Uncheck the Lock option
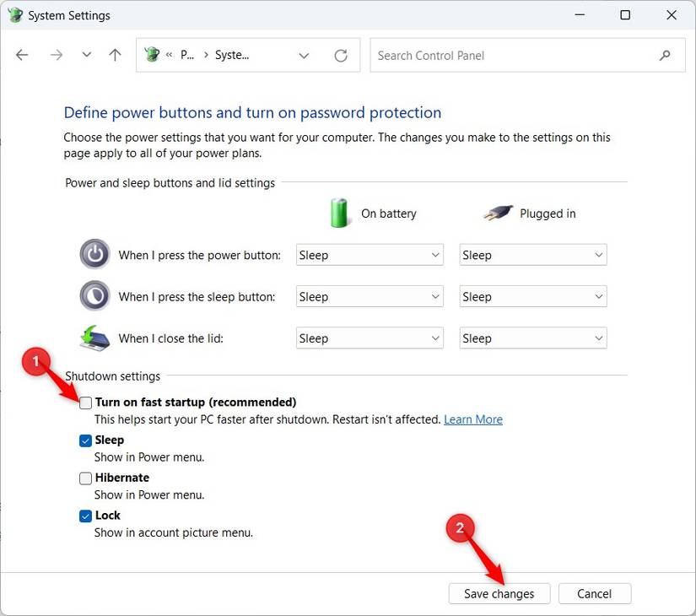Screen dimensions: 696x616 [x=85, y=516]
